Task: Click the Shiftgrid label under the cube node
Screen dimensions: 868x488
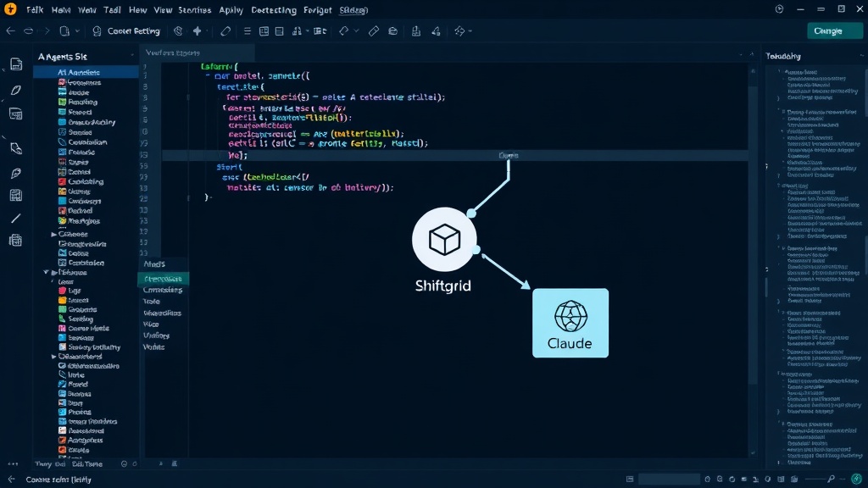Action: coord(442,286)
